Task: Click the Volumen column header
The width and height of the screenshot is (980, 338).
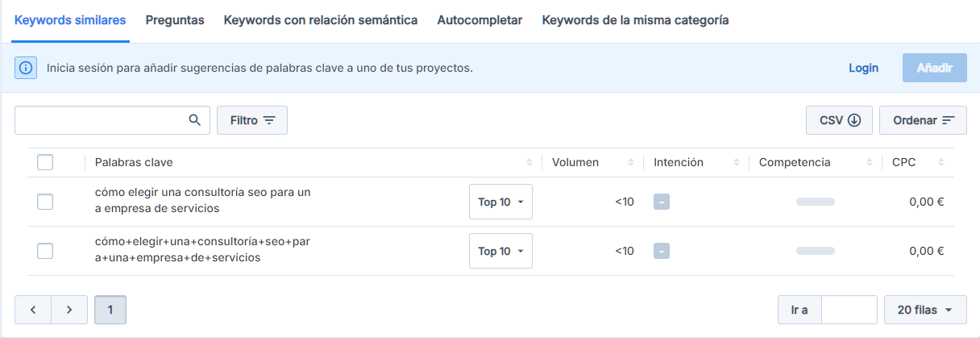Action: (575, 162)
